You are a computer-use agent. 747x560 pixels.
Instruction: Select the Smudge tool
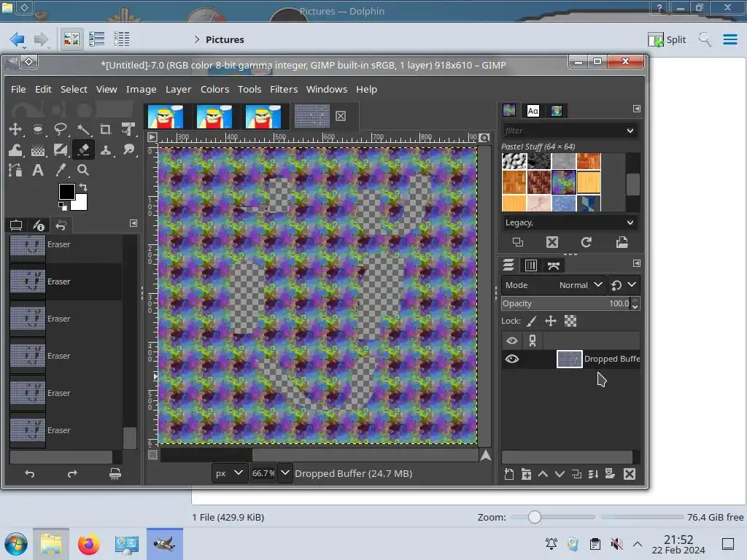click(128, 150)
